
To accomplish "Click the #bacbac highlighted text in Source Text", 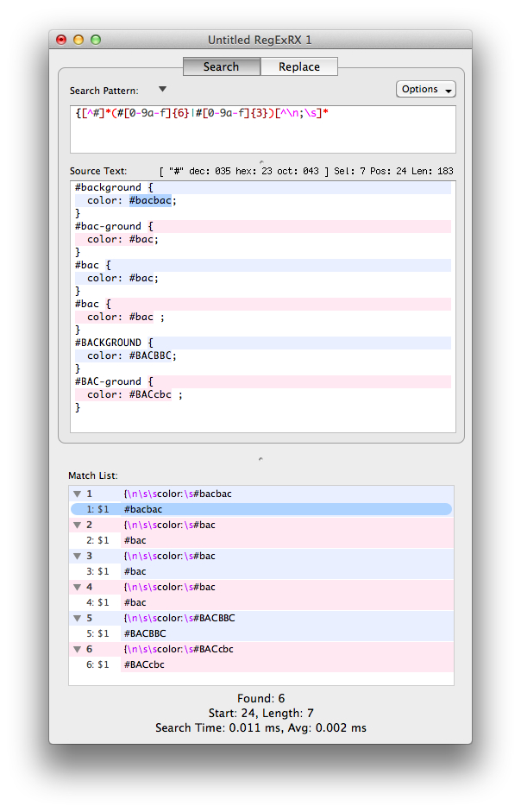I will tap(150, 200).
